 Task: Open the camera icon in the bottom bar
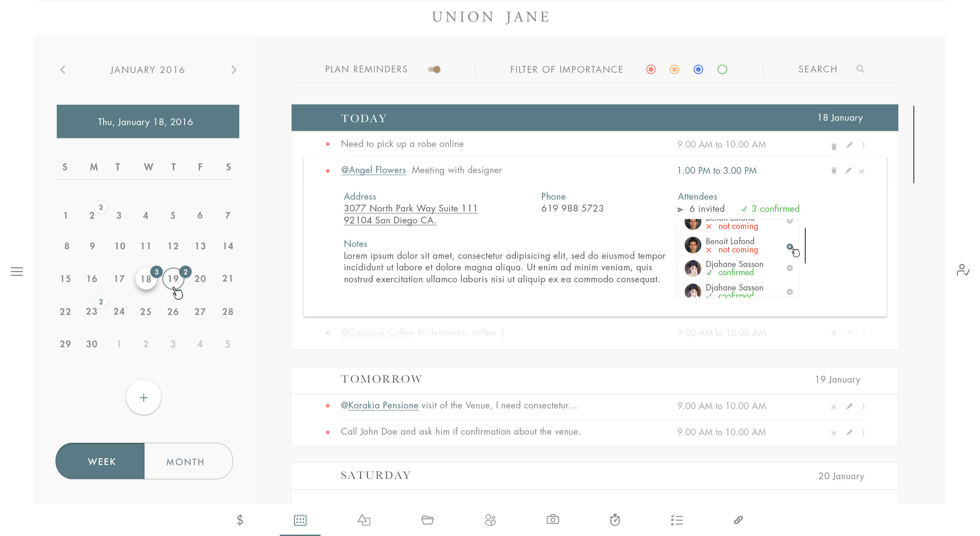[x=553, y=519]
